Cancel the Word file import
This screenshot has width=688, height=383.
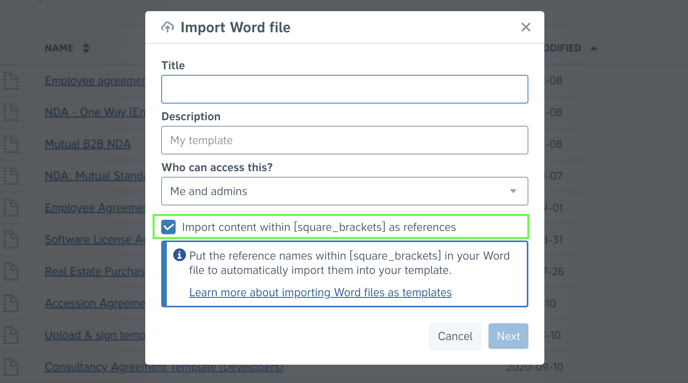click(455, 336)
